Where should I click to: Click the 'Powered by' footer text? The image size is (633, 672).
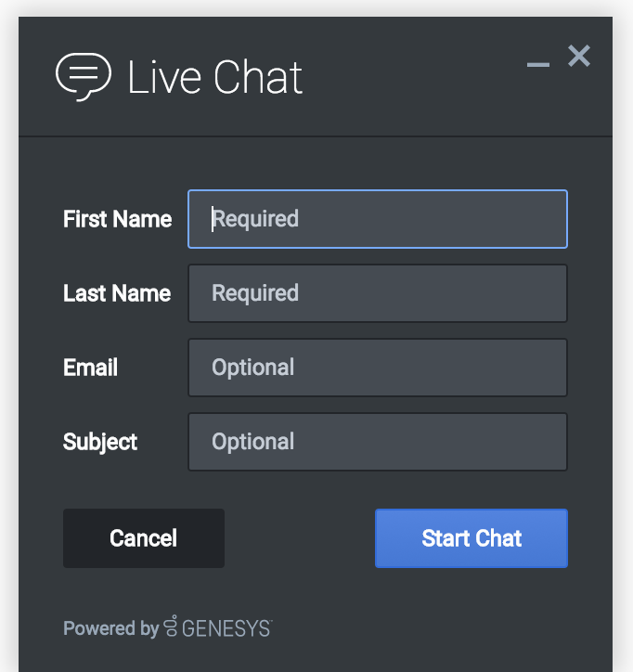pyautogui.click(x=110, y=628)
